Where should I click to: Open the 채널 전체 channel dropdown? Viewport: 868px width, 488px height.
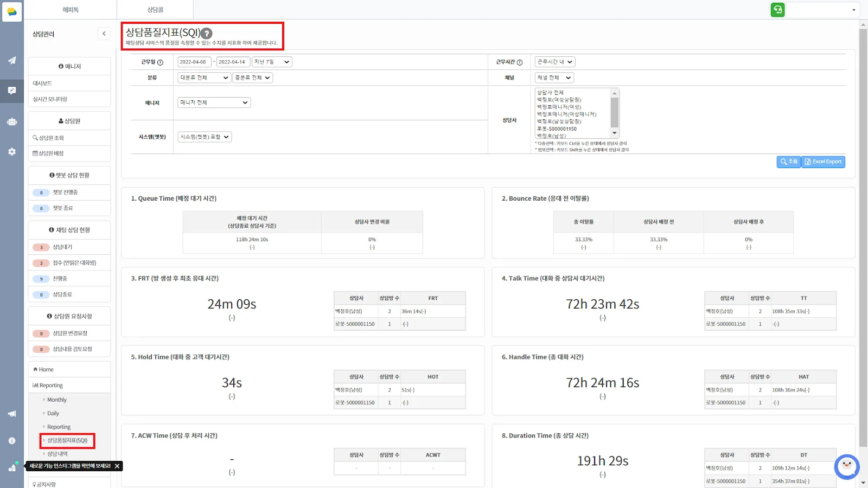pos(554,78)
